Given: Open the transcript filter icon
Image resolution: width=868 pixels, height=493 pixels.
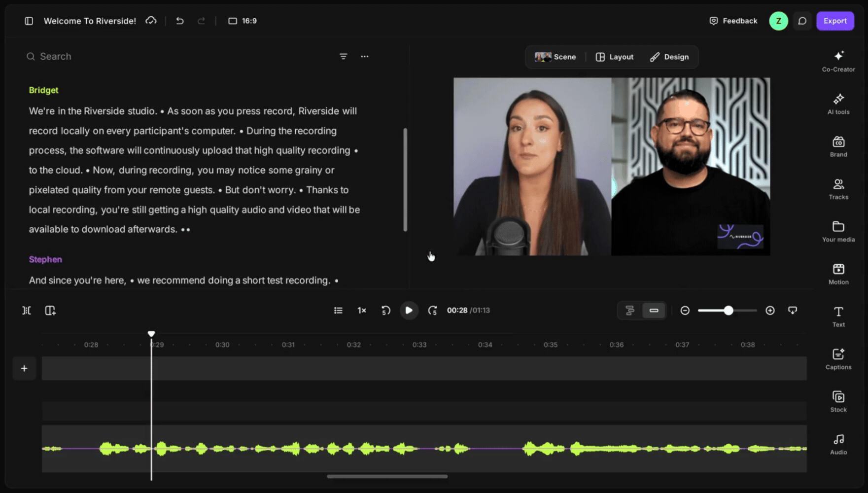Looking at the screenshot, I should coord(343,56).
